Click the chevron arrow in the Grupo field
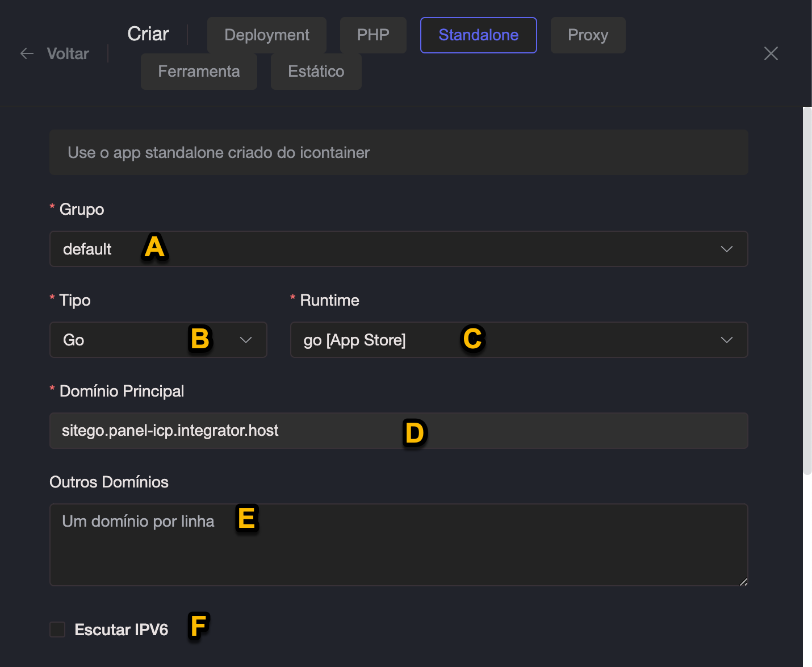 (726, 249)
